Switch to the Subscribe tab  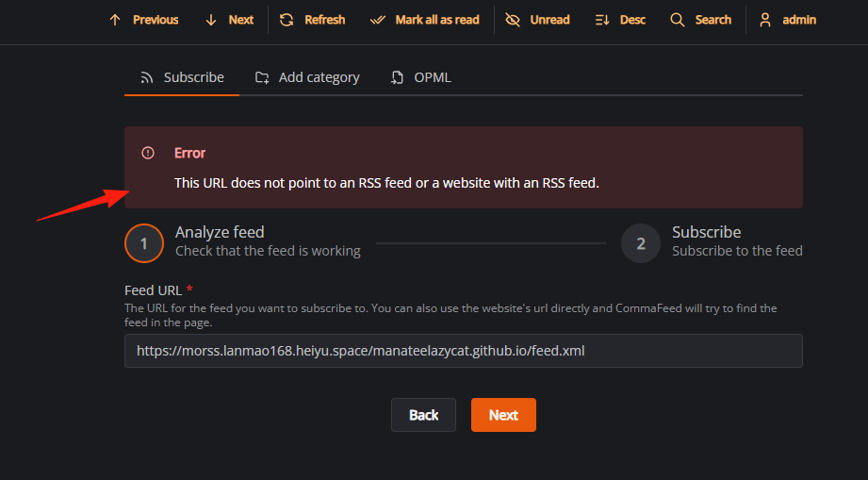182,78
